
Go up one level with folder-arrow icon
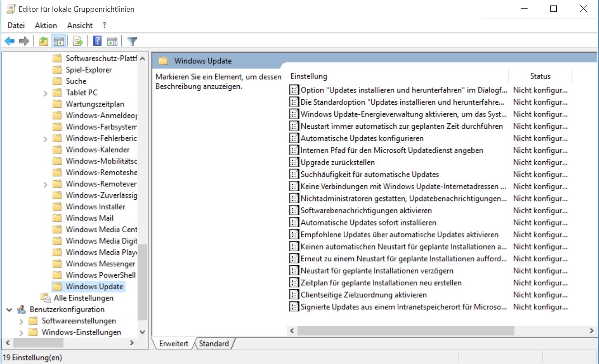(x=44, y=41)
